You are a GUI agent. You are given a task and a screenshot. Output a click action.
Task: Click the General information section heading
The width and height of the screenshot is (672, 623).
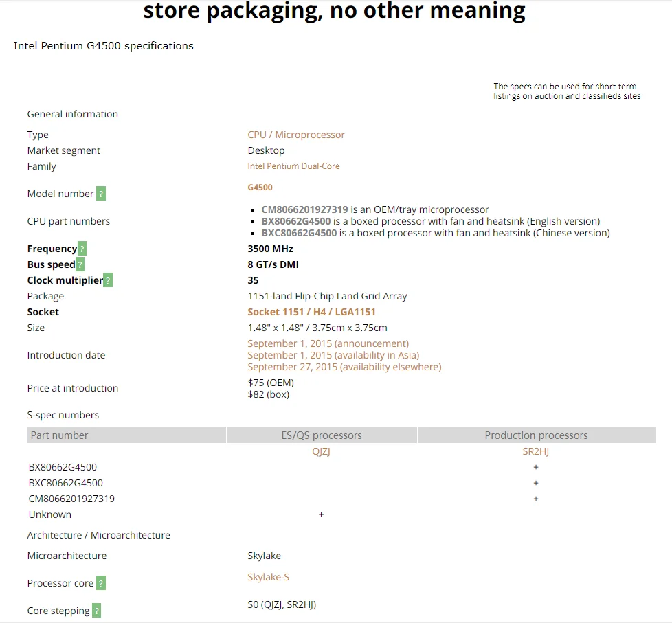point(72,114)
